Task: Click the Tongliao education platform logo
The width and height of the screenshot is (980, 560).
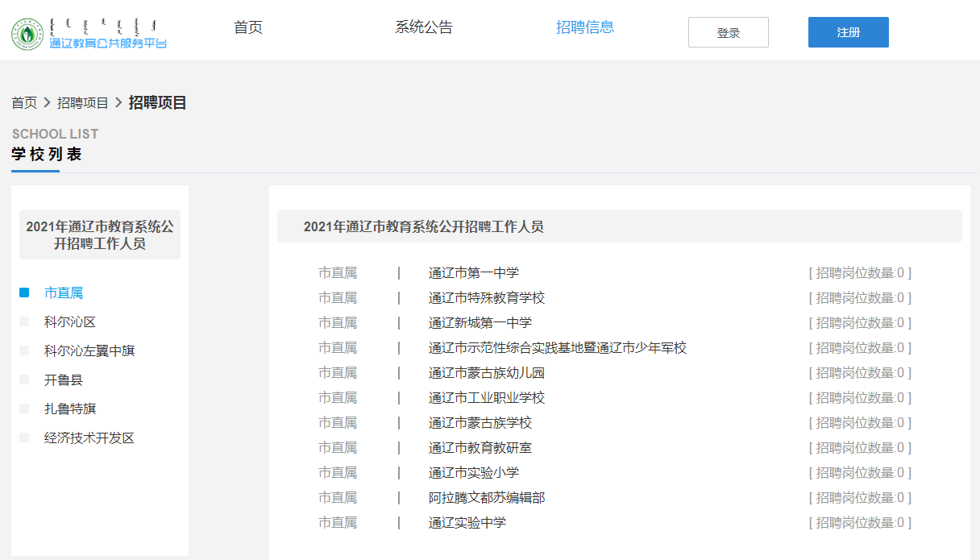Action: click(89, 32)
